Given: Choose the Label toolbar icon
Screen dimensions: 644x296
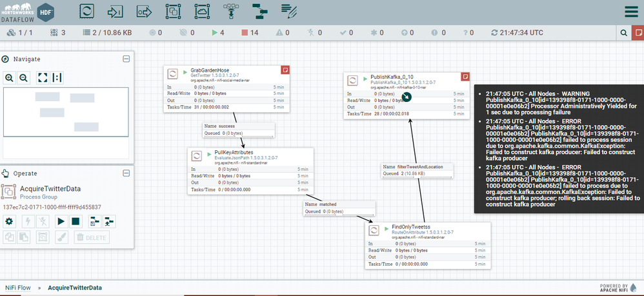Looking at the screenshot, I should (289, 11).
